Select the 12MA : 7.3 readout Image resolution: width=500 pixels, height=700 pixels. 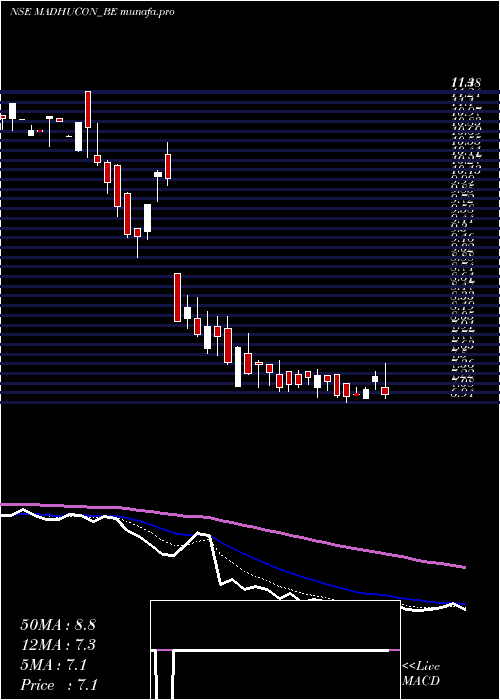point(58,645)
